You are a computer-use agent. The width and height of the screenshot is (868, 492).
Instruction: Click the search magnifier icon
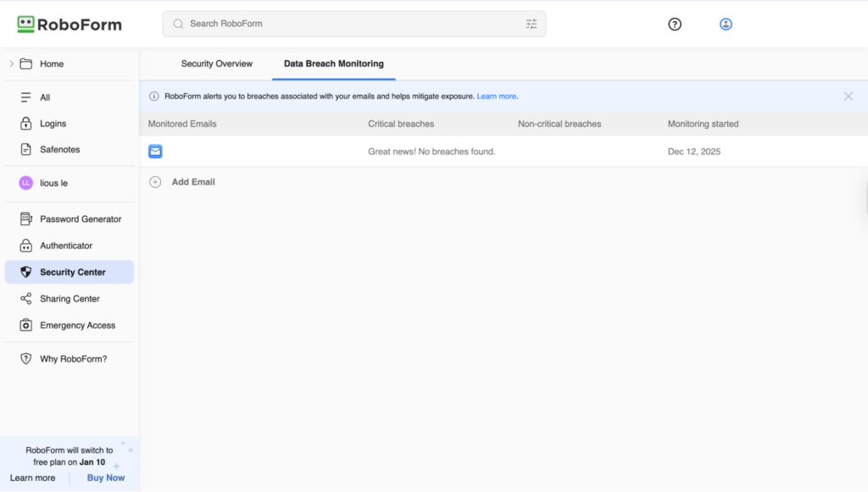point(178,24)
